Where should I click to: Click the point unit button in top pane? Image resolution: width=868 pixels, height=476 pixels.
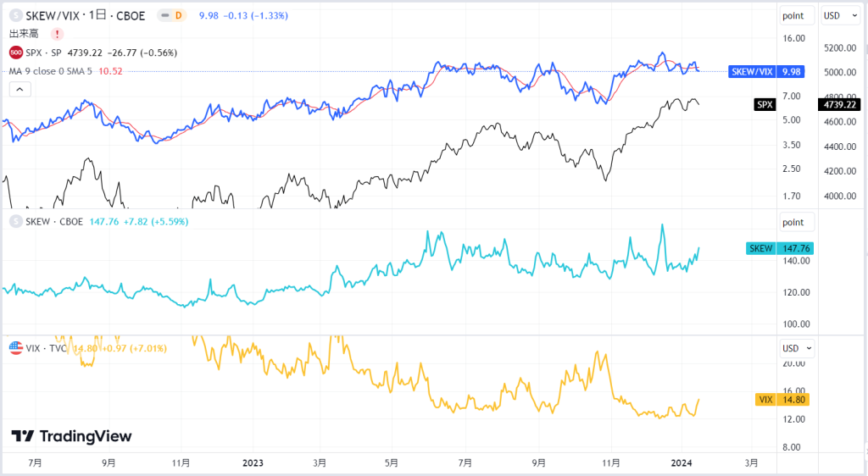797,15
